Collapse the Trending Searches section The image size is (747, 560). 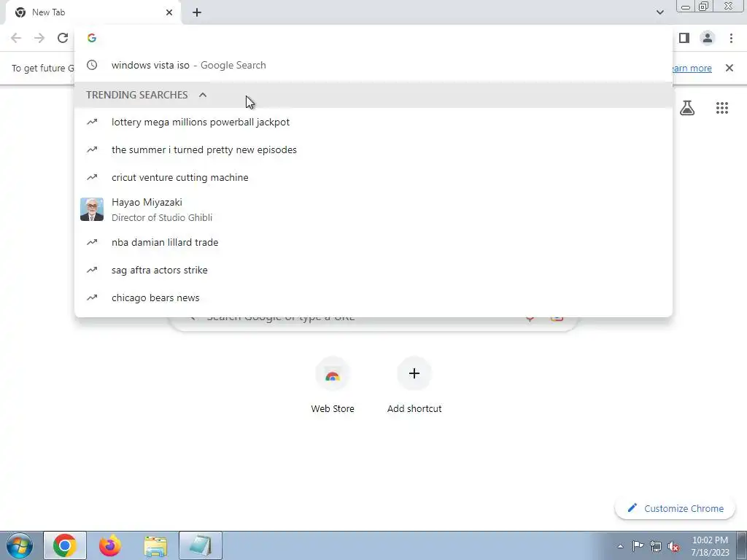coord(373,95)
